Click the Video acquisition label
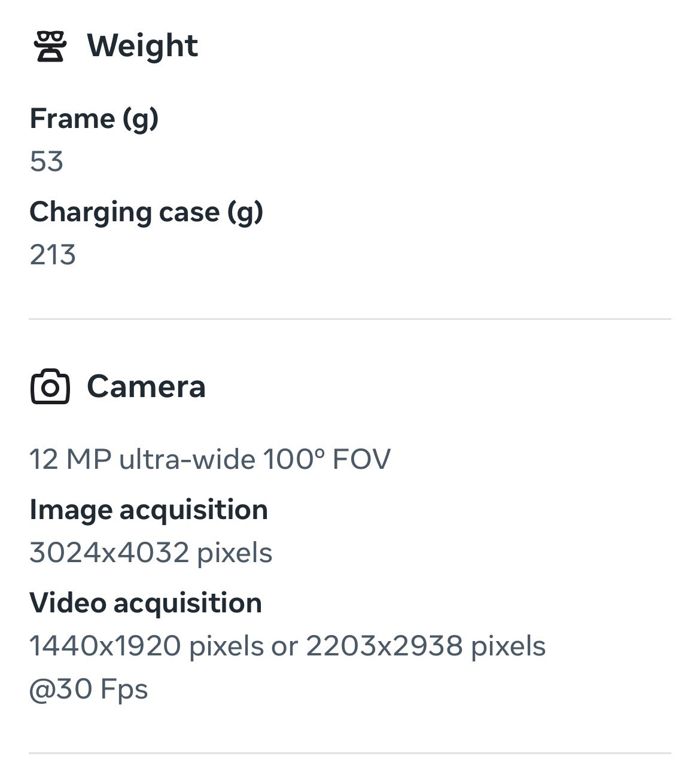Screen dimensions: 700x781 (145, 603)
